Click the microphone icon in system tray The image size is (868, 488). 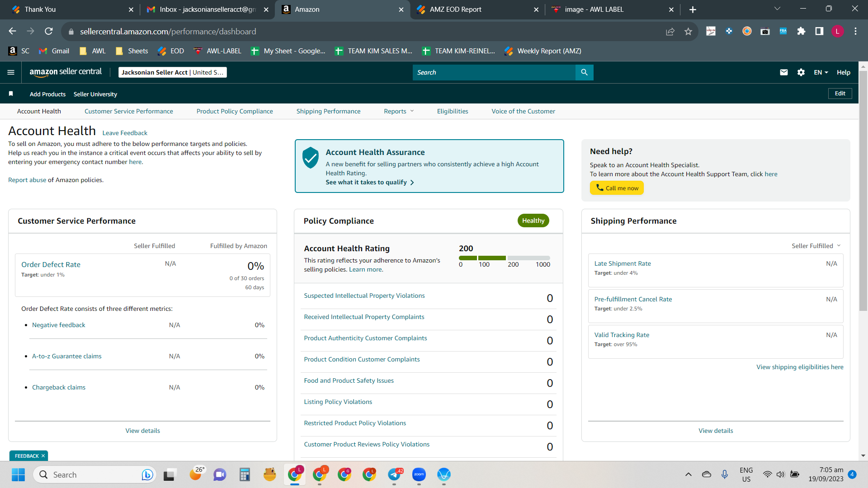point(725,474)
